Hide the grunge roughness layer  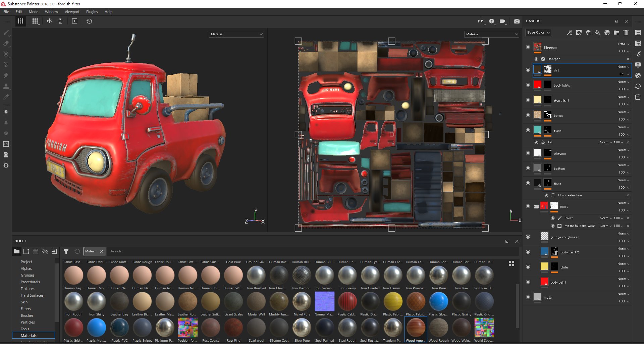[x=528, y=237]
